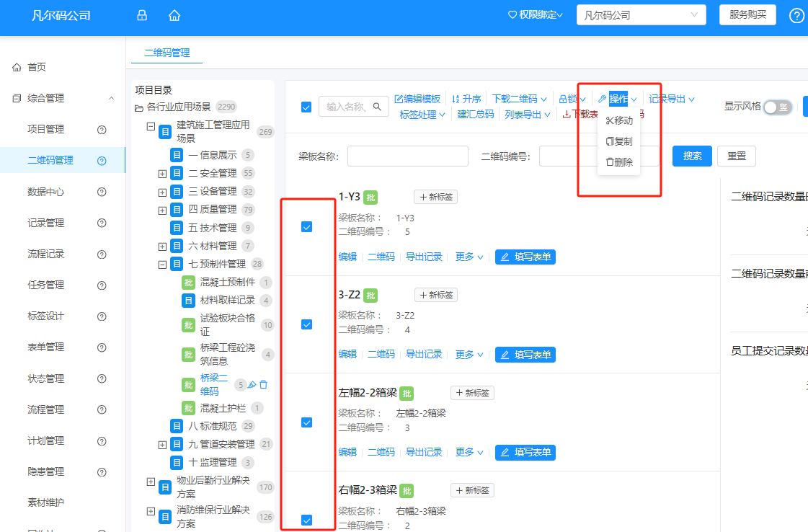The image size is (808, 532).
Task: Click the home icon in the top bar
Action: (x=174, y=14)
